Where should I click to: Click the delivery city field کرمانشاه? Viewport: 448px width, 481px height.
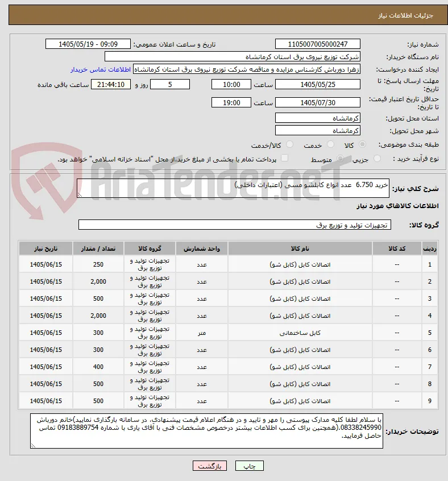coord(318,131)
